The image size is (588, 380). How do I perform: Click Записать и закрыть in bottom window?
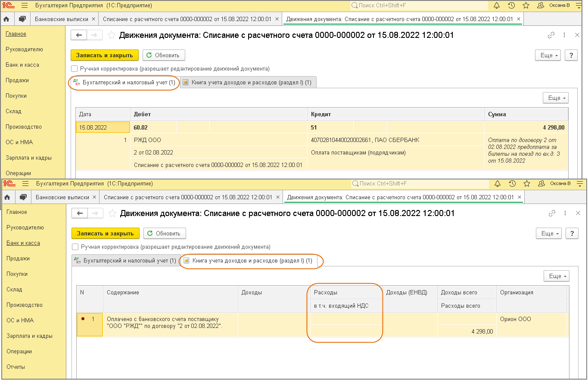(106, 233)
